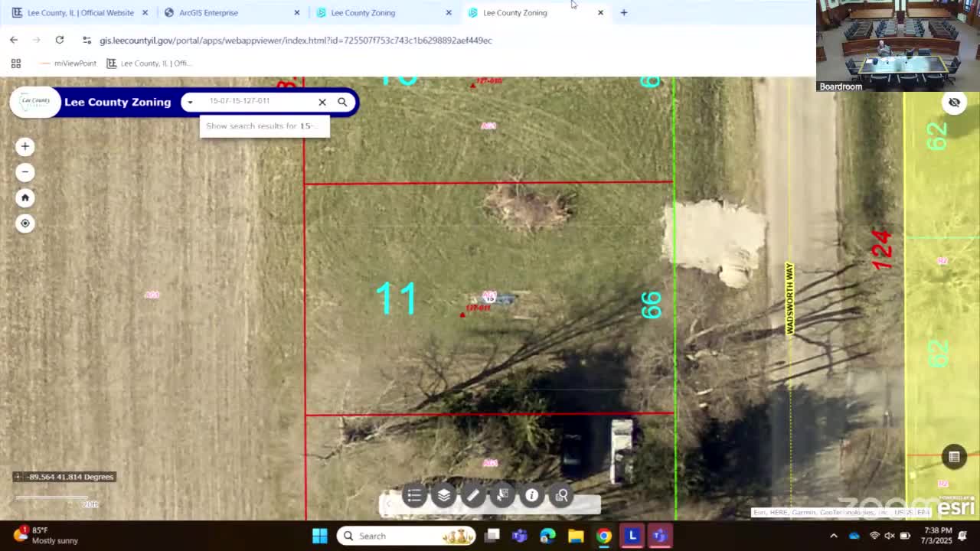980x551 pixels.
Task: View site information icon in address bar
Action: click(x=87, y=40)
